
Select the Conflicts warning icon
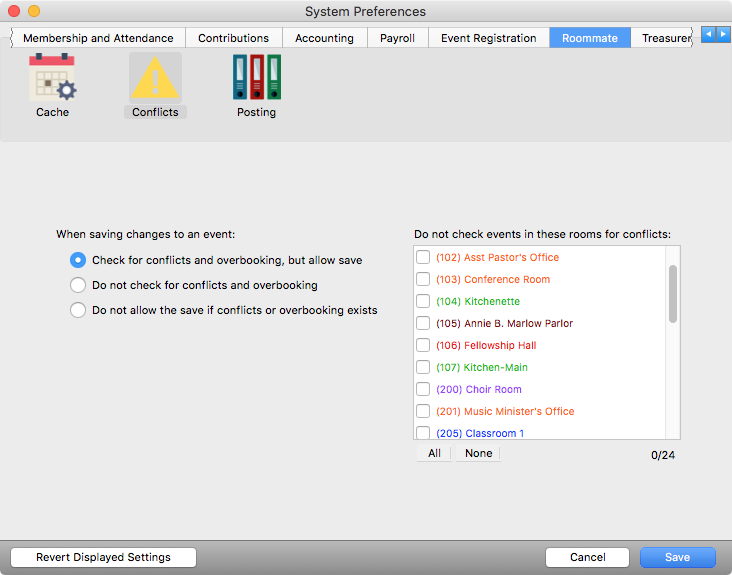[x=155, y=78]
